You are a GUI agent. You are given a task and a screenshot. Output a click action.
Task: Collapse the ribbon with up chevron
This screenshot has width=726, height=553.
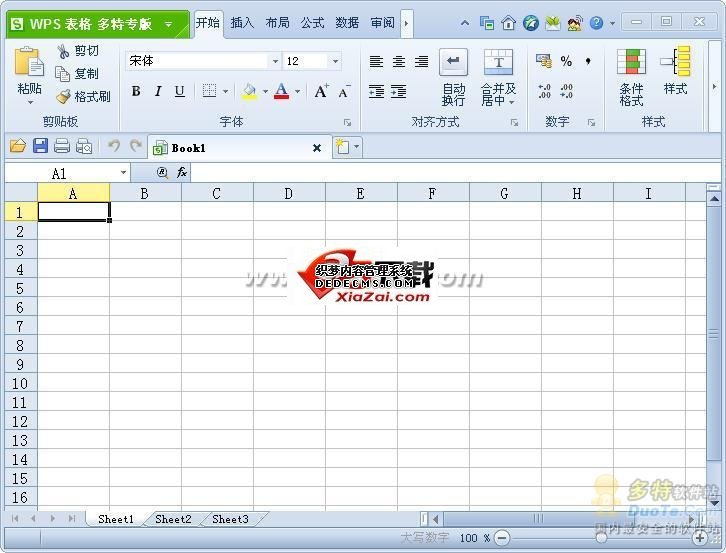pyautogui.click(x=464, y=23)
